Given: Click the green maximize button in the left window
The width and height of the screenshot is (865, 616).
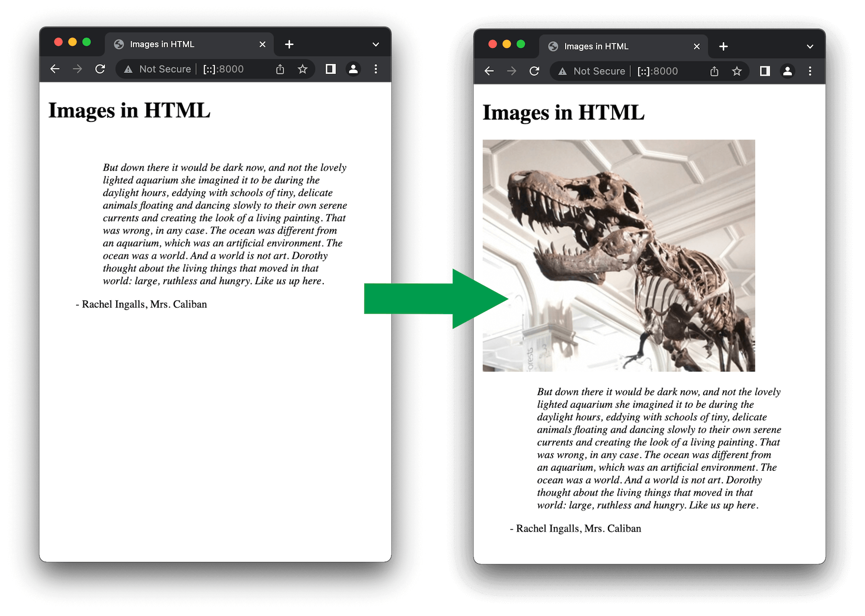Looking at the screenshot, I should (x=88, y=42).
